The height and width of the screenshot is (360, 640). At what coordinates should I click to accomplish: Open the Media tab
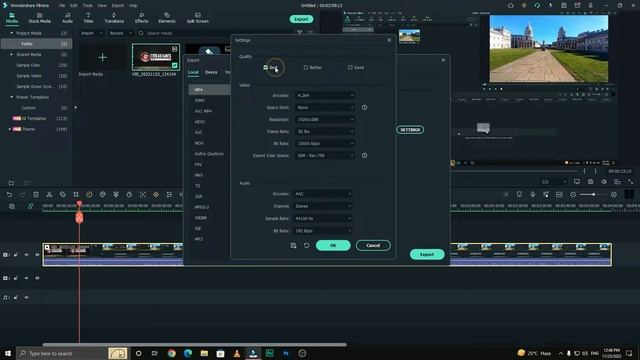(12, 18)
